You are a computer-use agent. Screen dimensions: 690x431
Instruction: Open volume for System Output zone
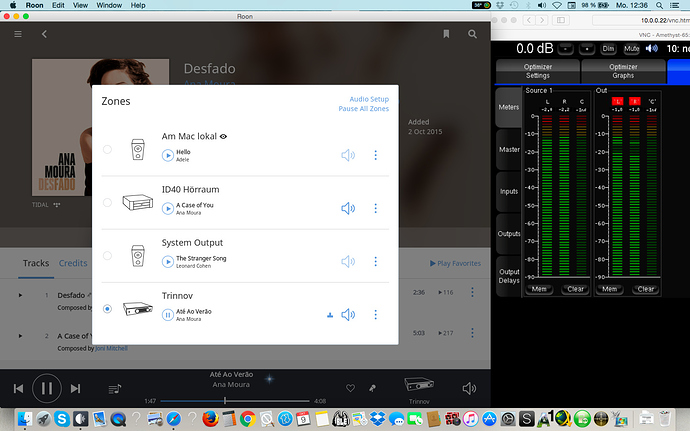[x=348, y=262]
